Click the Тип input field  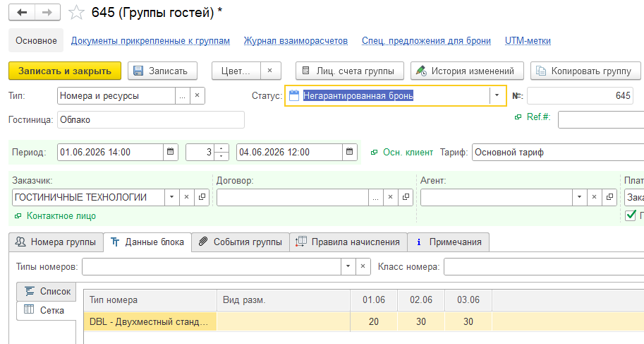click(116, 95)
